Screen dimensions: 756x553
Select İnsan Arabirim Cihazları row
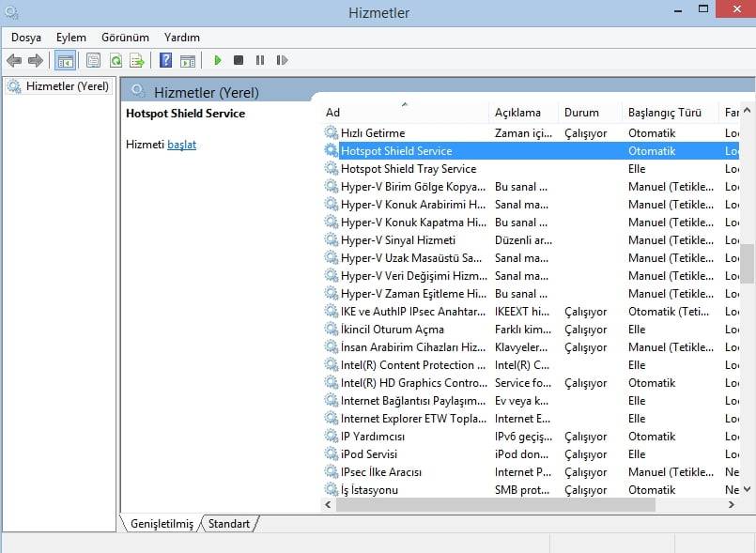(x=531, y=347)
